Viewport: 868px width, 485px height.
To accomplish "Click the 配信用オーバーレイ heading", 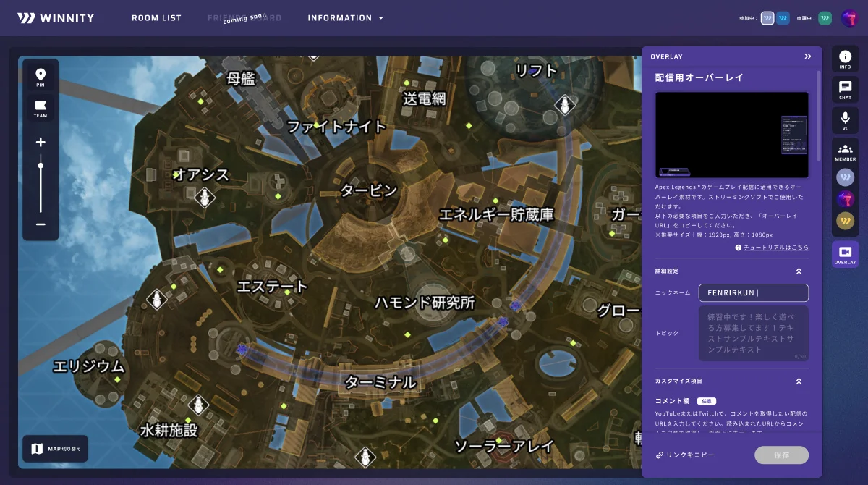I will [x=699, y=77].
